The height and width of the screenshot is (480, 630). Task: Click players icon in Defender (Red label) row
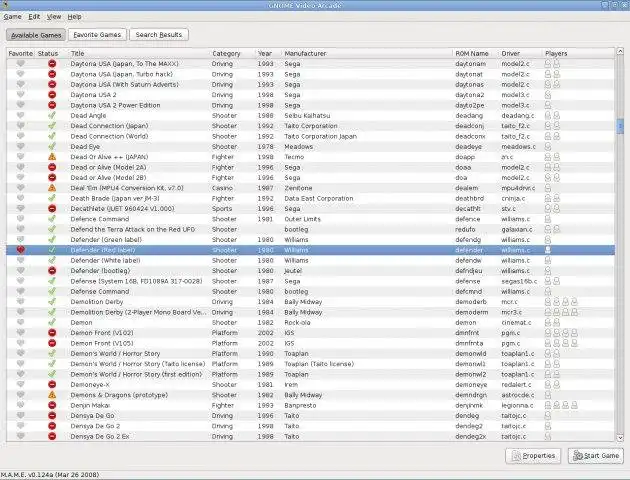click(548, 250)
